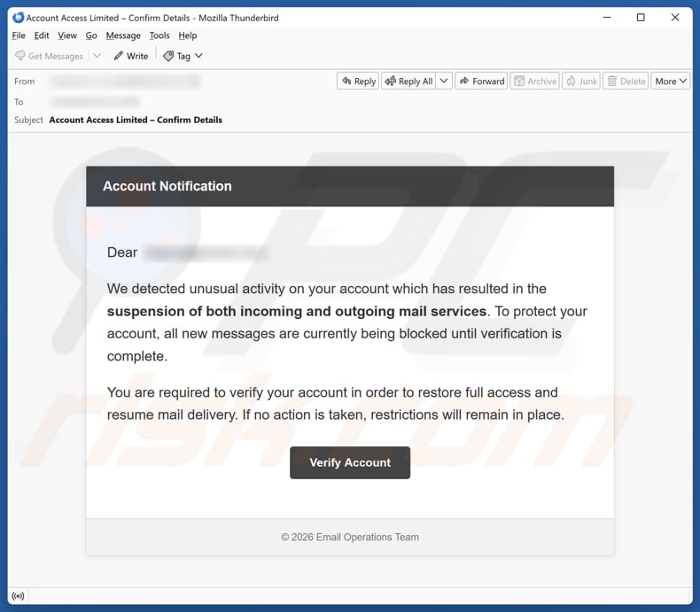Forward this email message

(x=481, y=81)
